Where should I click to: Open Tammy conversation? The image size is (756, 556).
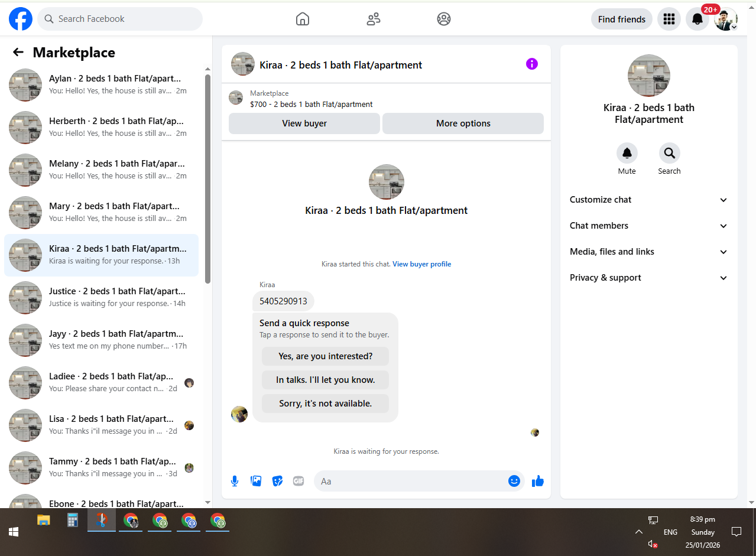(102, 468)
